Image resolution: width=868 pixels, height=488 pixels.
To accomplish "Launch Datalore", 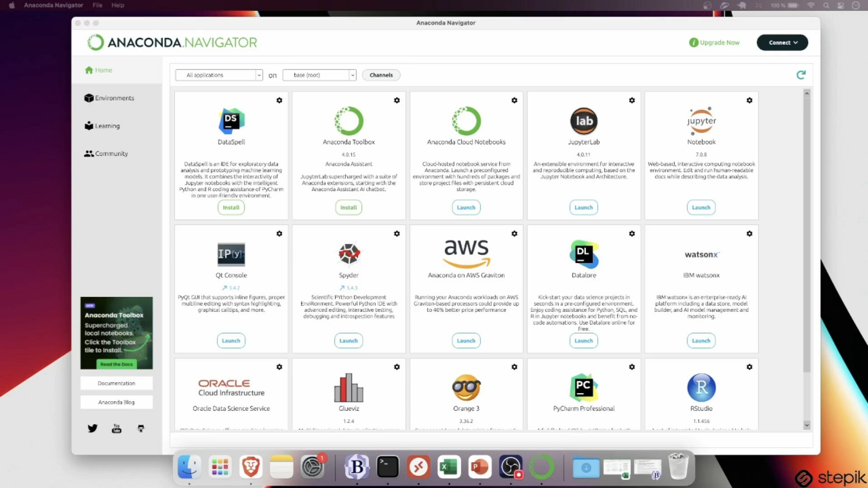I will pyautogui.click(x=584, y=341).
